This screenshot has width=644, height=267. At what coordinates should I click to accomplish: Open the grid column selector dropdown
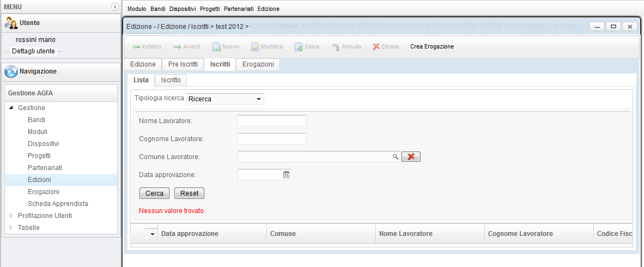[152, 234]
